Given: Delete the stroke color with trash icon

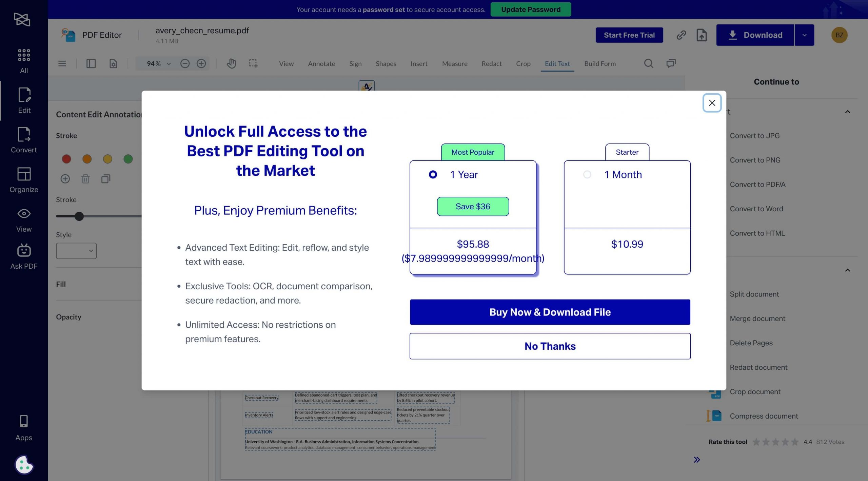Looking at the screenshot, I should [x=85, y=179].
